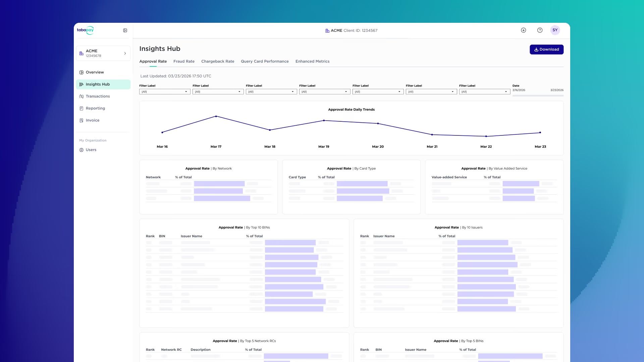Open Transactions in the sidebar
644x362 pixels.
click(x=103, y=97)
